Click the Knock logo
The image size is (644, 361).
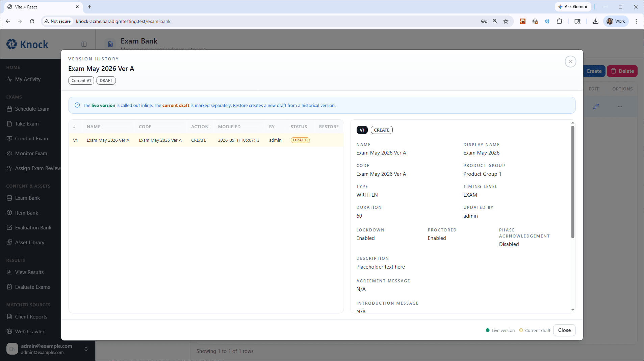pos(28,44)
